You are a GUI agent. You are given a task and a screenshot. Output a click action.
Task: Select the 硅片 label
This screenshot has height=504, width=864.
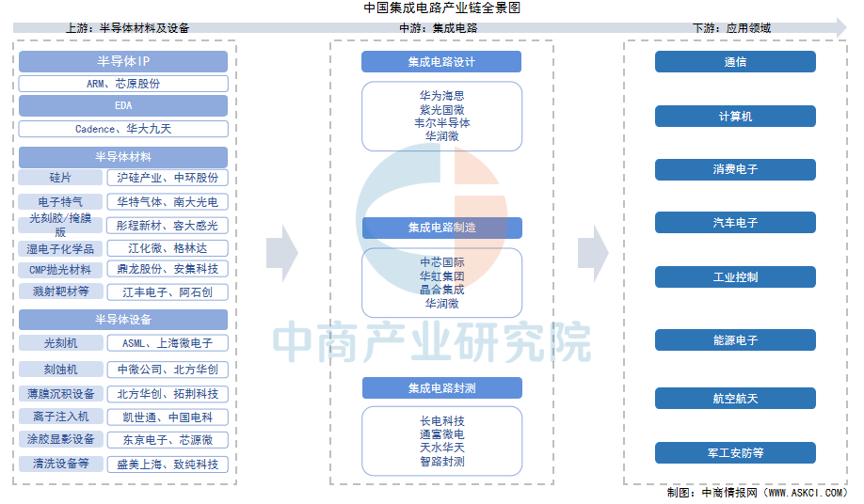point(60,178)
